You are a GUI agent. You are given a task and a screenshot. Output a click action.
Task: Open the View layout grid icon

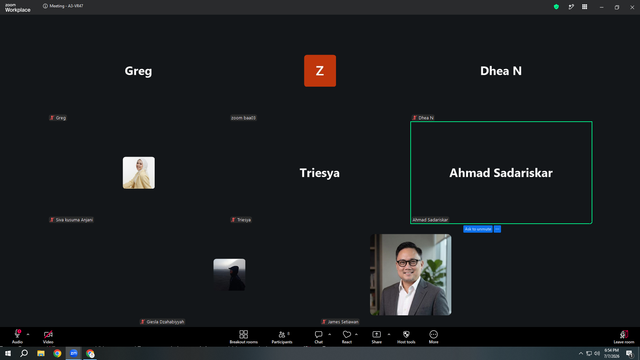pyautogui.click(x=584, y=7)
